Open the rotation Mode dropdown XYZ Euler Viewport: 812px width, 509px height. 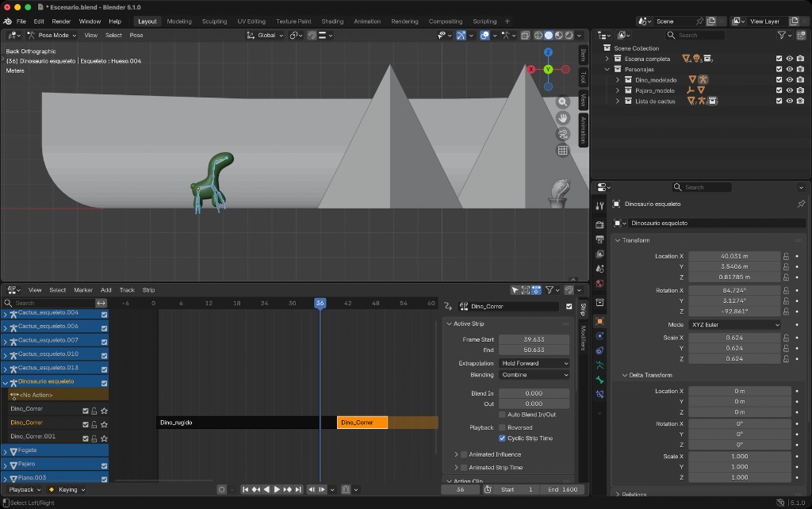pyautogui.click(x=733, y=324)
